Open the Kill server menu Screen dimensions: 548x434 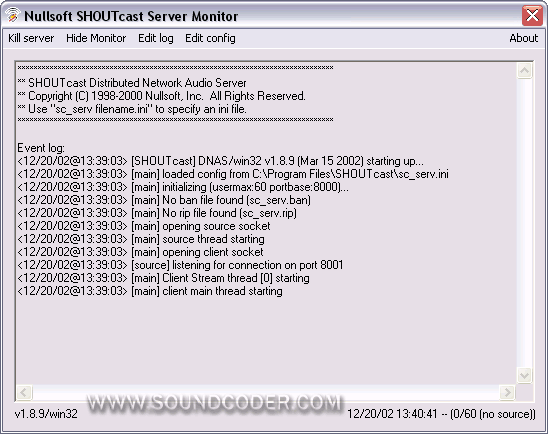click(31, 38)
